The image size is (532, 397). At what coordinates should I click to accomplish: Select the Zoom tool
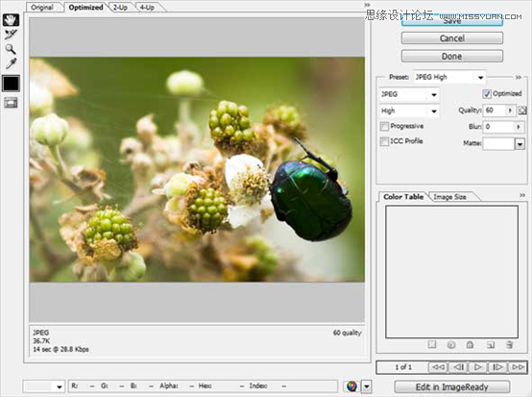click(x=11, y=49)
